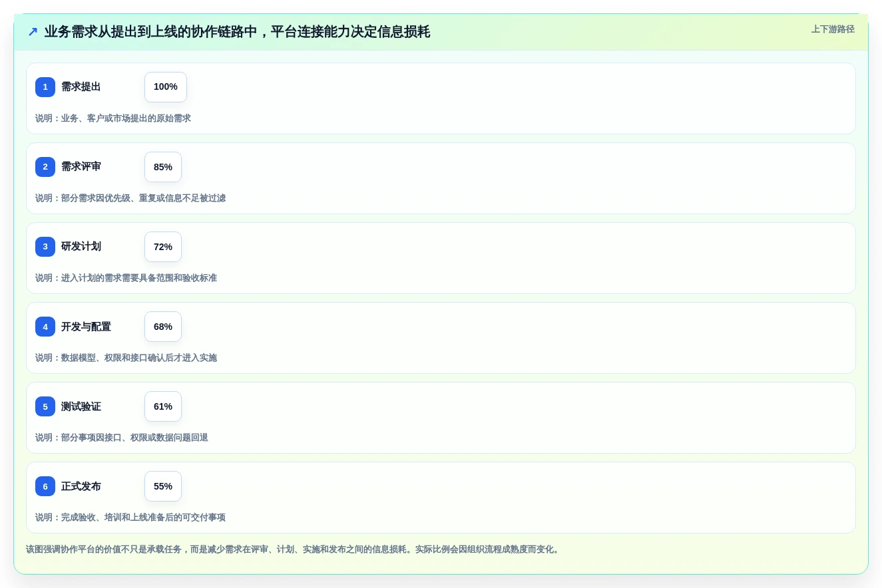Viewport: 882px width, 588px height.
Task: Select step badge 1 for 需求提出
Action: 45,87
